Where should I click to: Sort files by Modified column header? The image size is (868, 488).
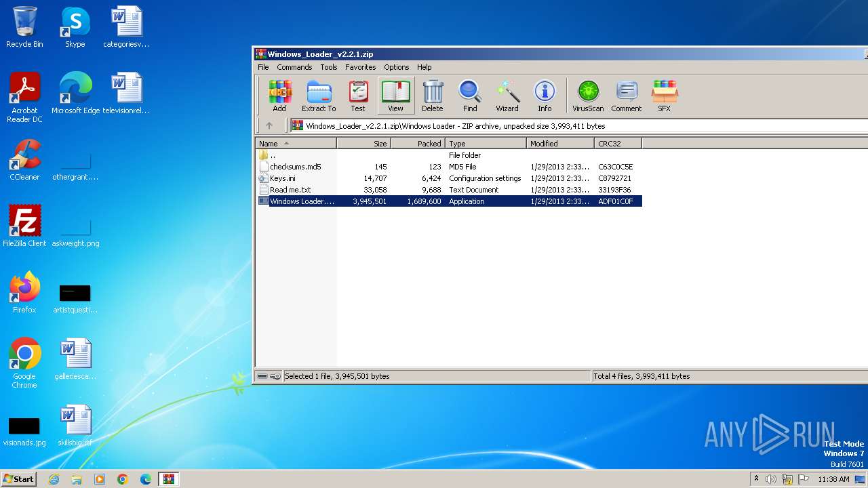point(561,144)
